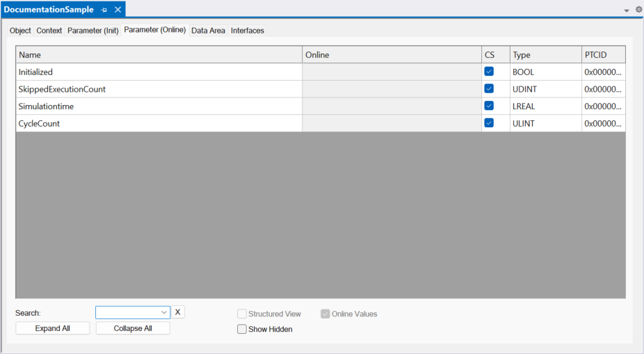The image size is (644, 354).
Task: Switch to the Object tab
Action: pos(20,31)
